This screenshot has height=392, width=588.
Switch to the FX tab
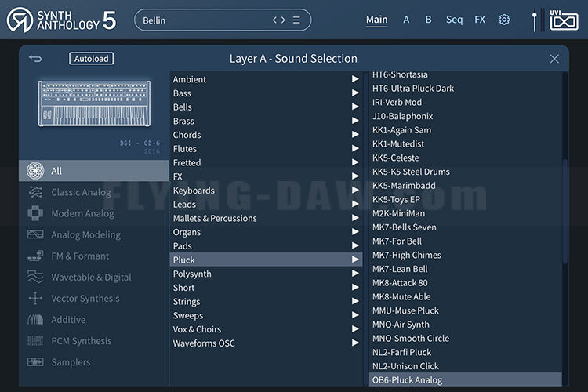[480, 20]
